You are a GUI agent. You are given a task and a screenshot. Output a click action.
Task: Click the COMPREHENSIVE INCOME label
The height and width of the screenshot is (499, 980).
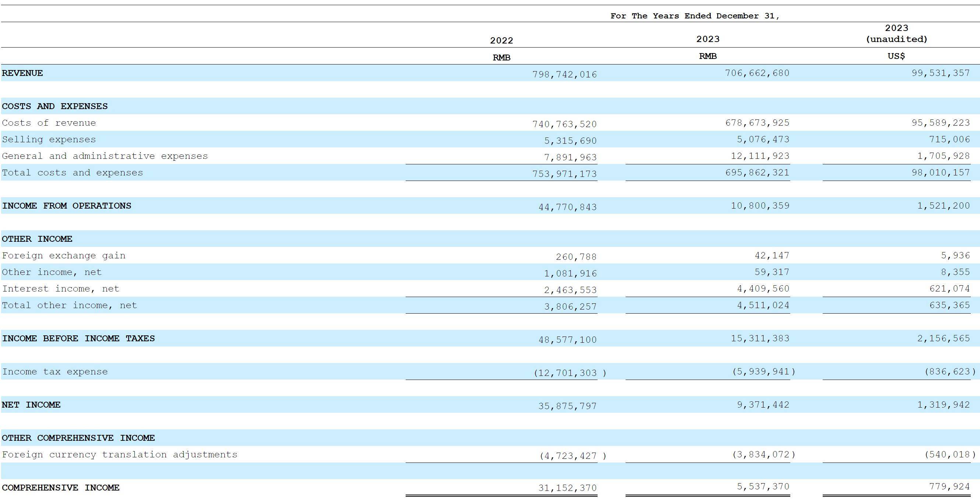click(x=61, y=488)
